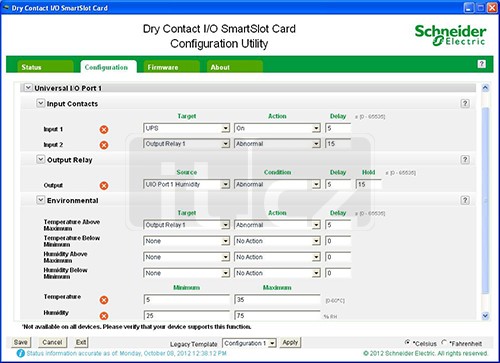Click the Humidity Maximum field

click(x=277, y=315)
